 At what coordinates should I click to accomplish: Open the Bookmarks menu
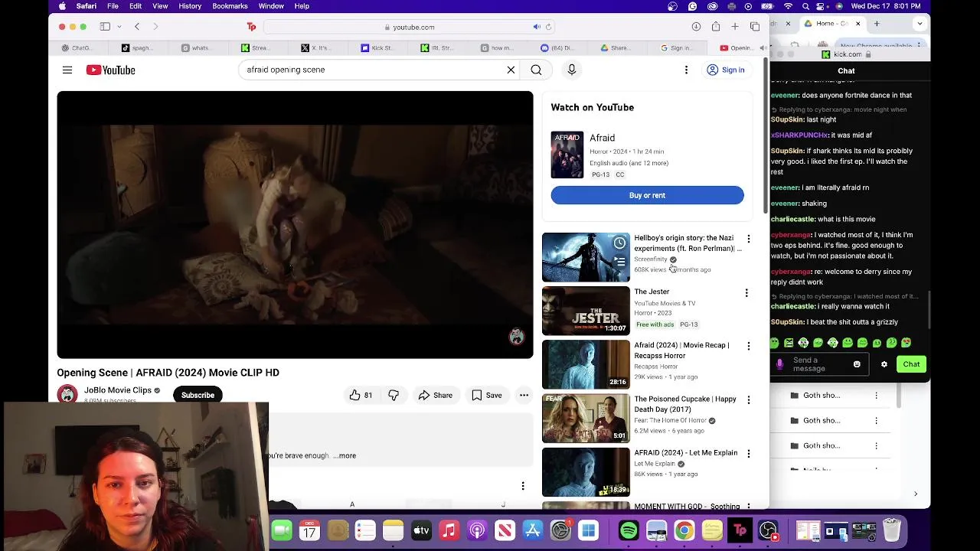click(x=230, y=6)
